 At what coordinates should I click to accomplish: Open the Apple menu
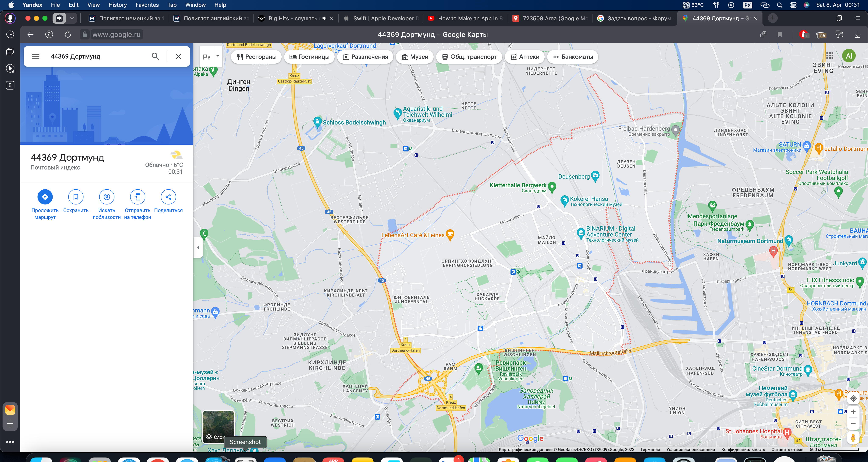click(x=11, y=5)
